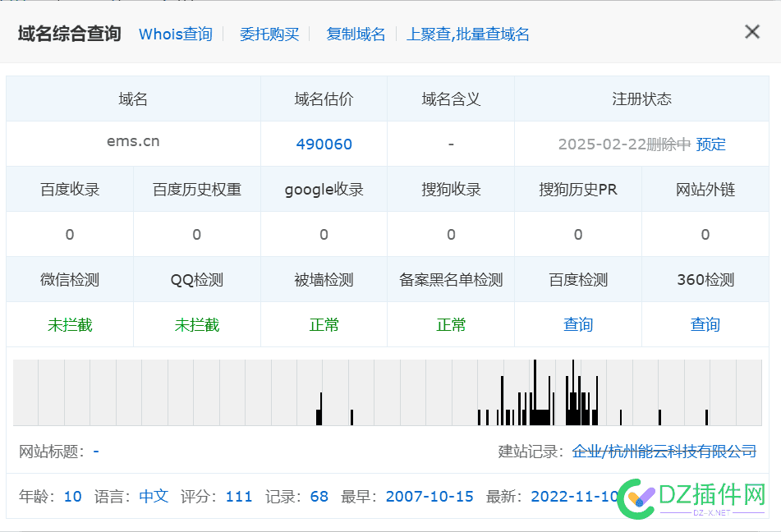Click 未拦截 under 微信检测

tap(70, 325)
